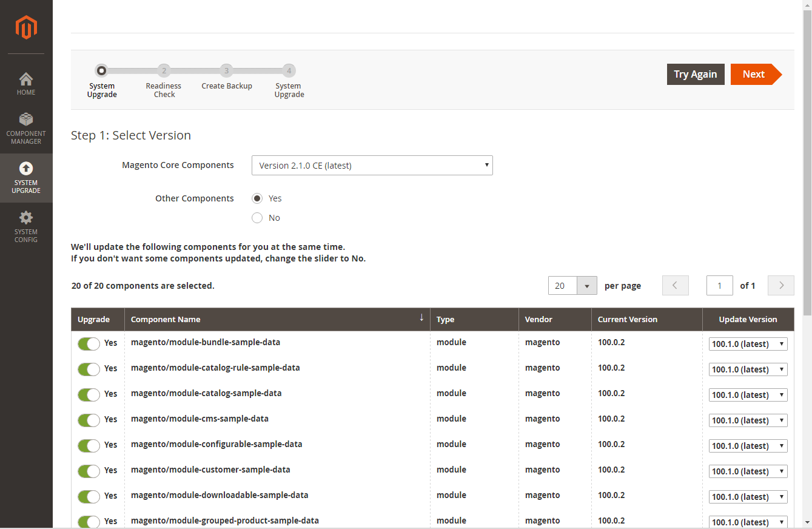
Task: Click the Magento logo icon
Action: pyautogui.click(x=26, y=27)
